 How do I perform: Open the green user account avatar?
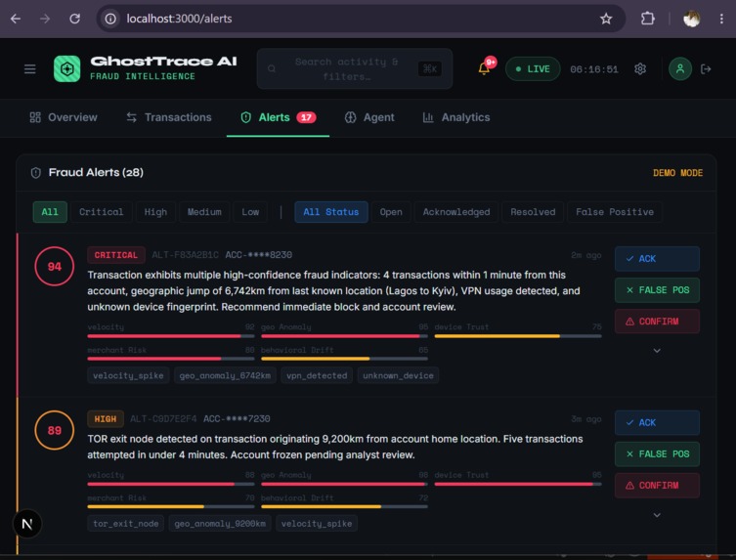point(679,69)
